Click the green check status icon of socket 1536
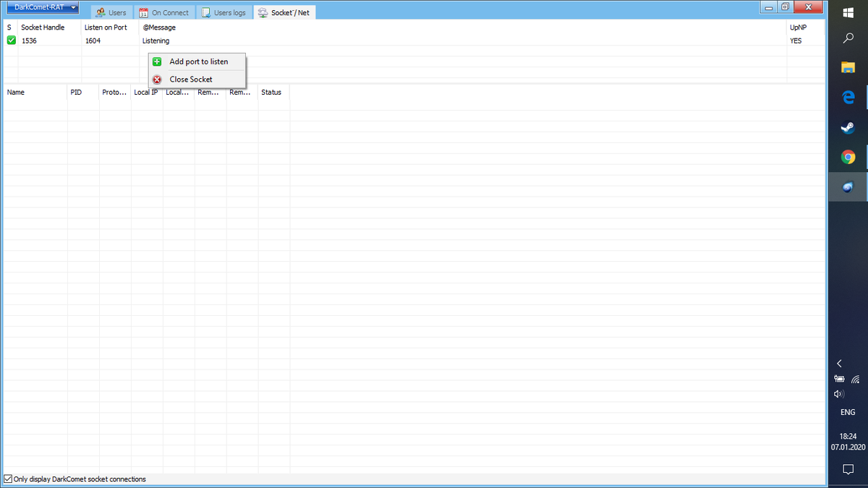Image resolution: width=868 pixels, height=488 pixels. pyautogui.click(x=12, y=40)
